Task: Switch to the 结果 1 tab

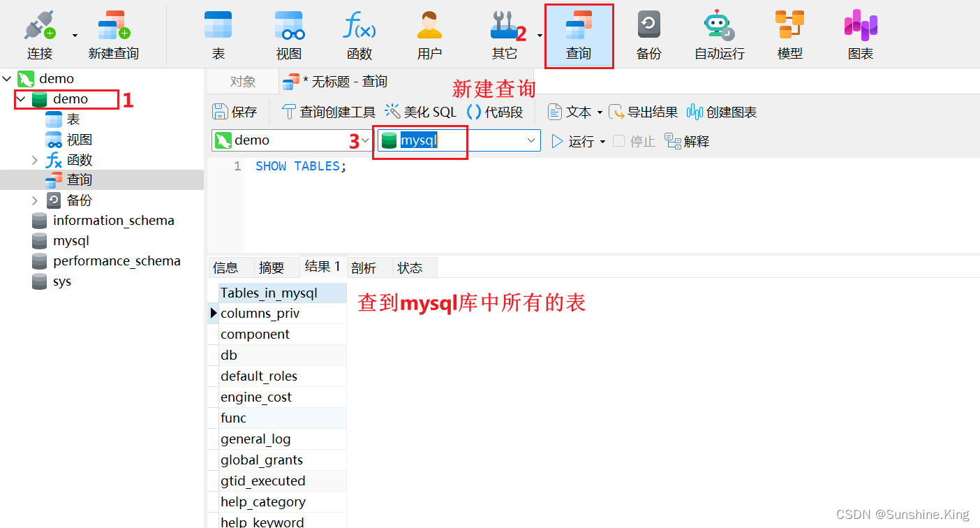Action: pos(323,267)
